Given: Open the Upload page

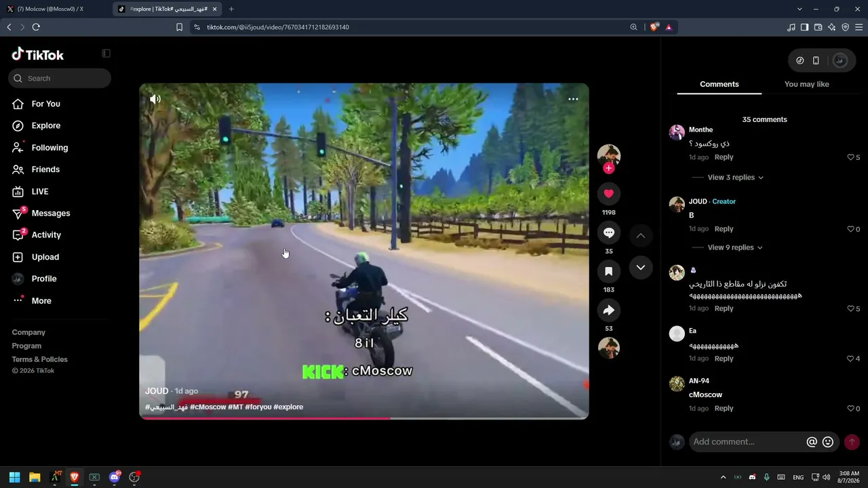Looking at the screenshot, I should [x=45, y=257].
